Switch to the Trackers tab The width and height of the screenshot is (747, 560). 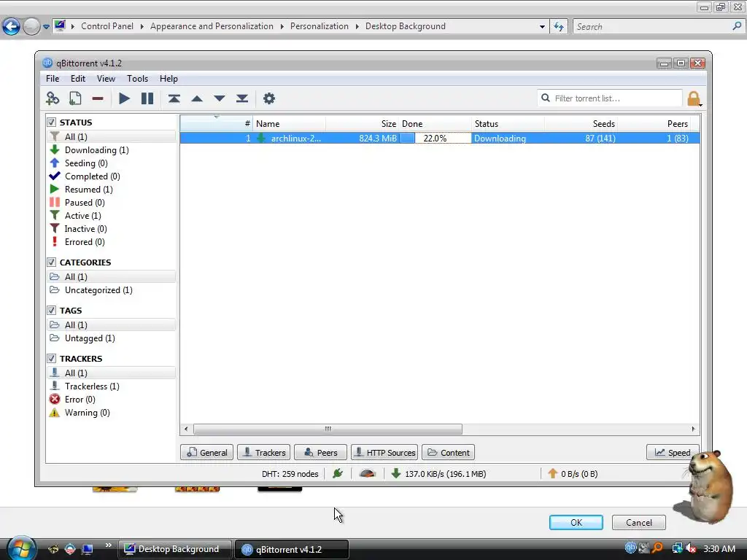[263, 452]
